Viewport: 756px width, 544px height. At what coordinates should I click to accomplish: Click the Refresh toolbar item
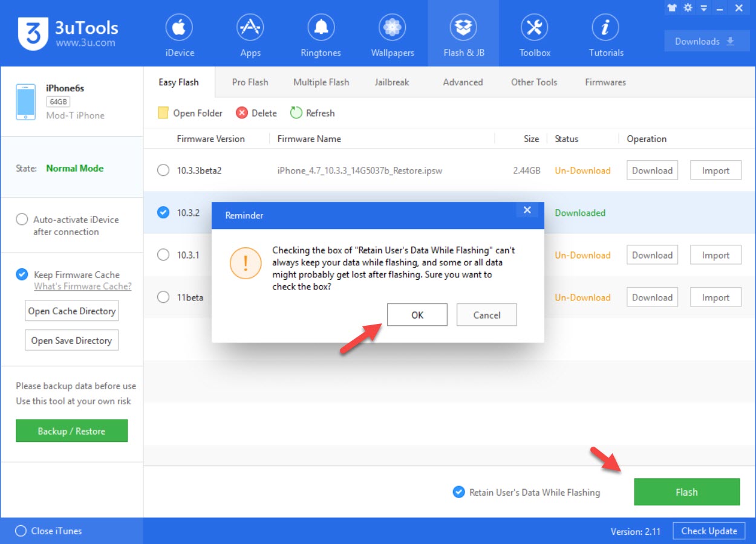[x=313, y=113]
